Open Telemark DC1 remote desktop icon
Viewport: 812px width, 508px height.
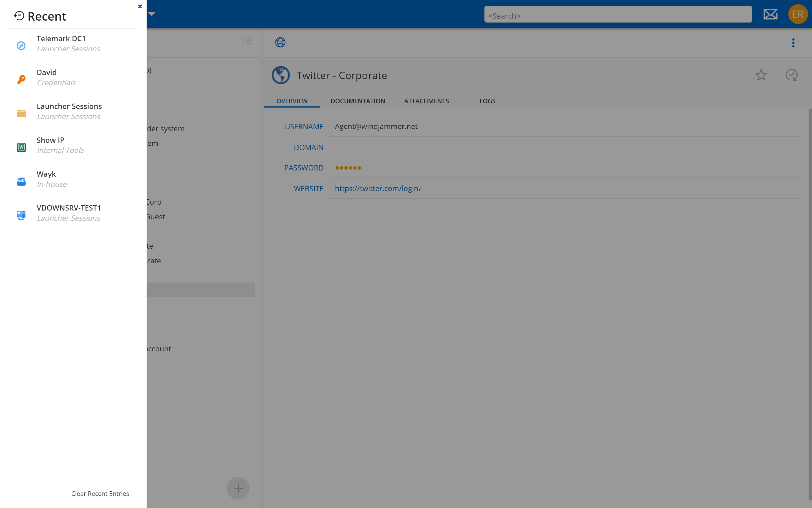pos(21,45)
